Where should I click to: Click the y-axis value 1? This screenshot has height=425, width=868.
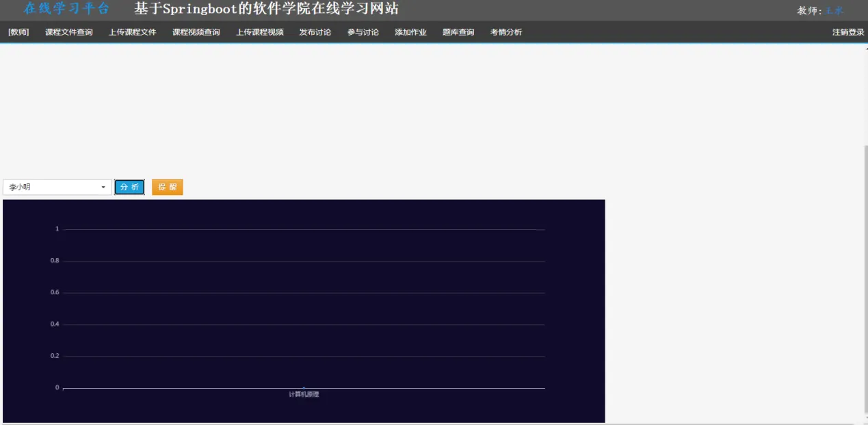pyautogui.click(x=57, y=229)
